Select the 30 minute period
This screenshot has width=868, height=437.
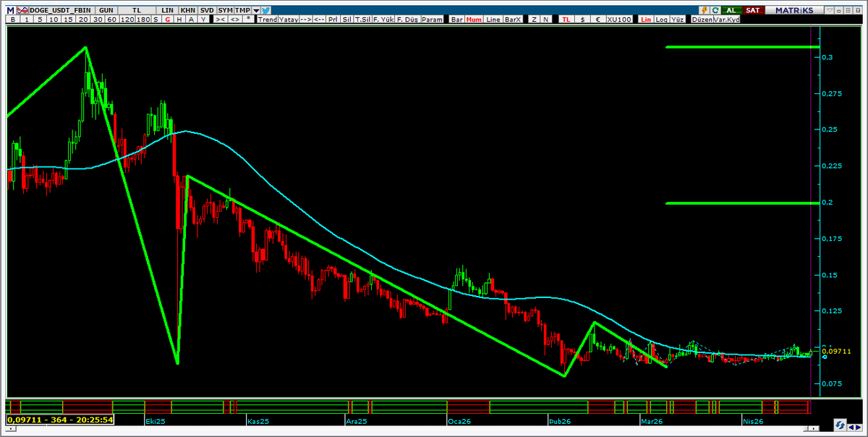[98, 20]
